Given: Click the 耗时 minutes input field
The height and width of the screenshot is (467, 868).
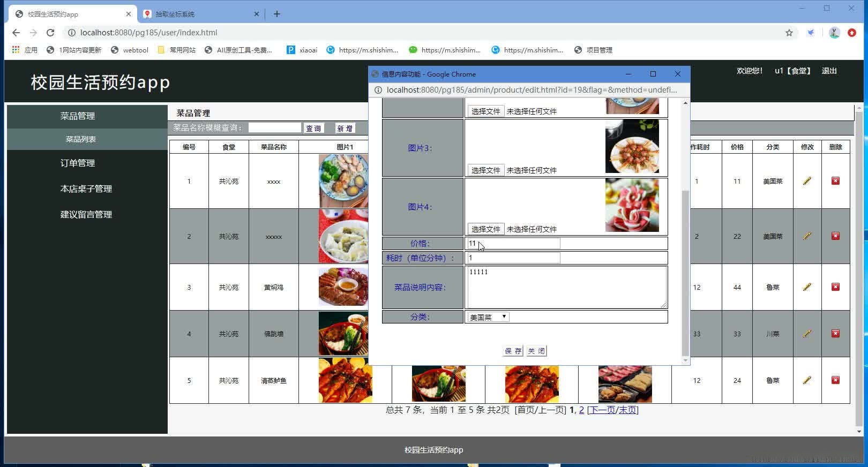Looking at the screenshot, I should tap(513, 258).
